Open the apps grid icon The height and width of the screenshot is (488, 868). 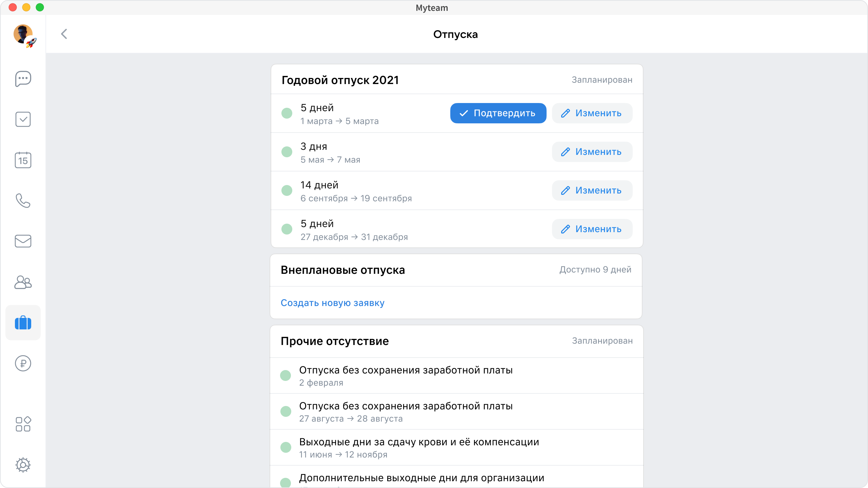tap(23, 424)
